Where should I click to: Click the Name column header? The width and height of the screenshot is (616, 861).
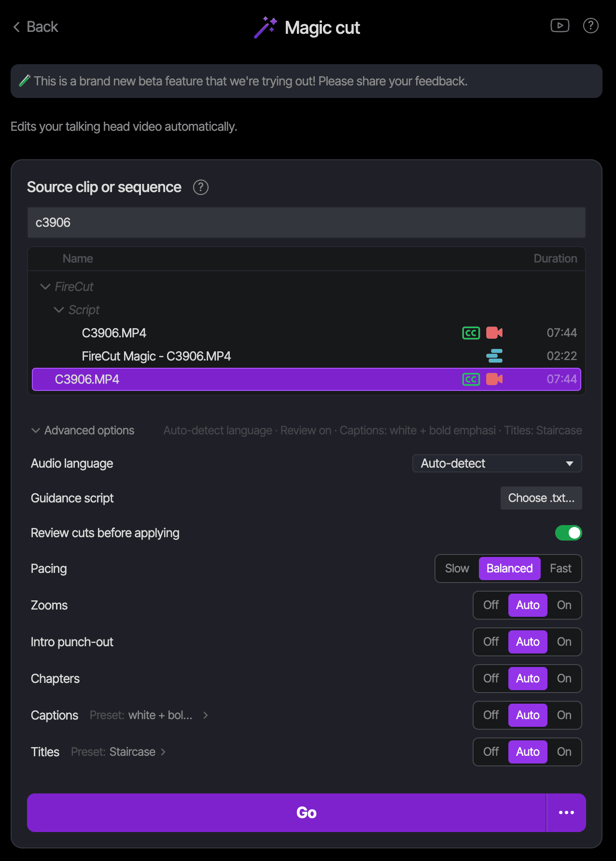(x=78, y=259)
